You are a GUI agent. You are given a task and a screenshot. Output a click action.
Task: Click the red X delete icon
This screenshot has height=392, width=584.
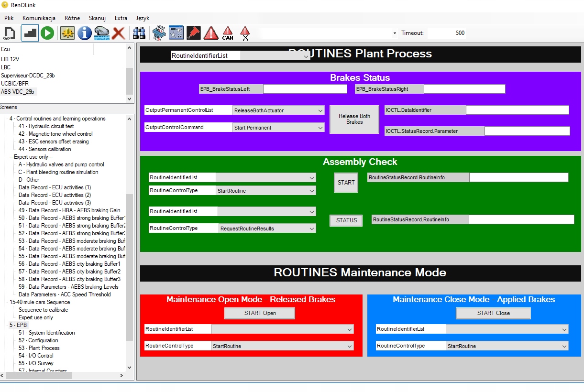pyautogui.click(x=119, y=33)
